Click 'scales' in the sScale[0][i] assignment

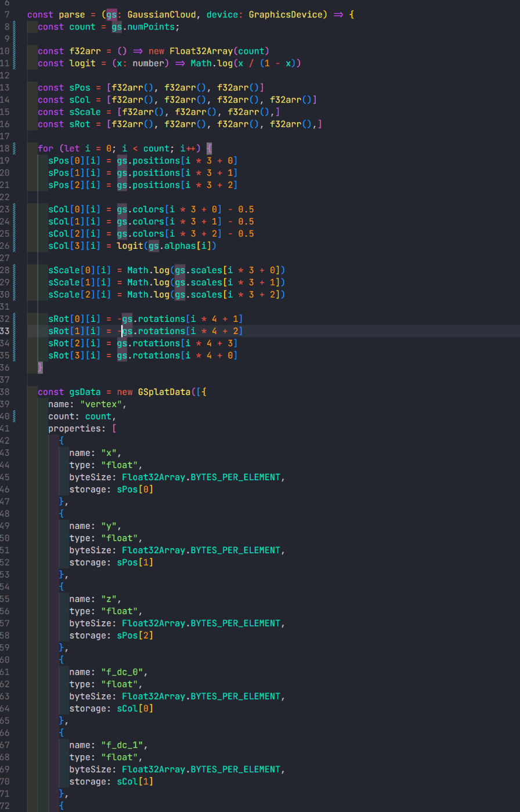(206, 270)
